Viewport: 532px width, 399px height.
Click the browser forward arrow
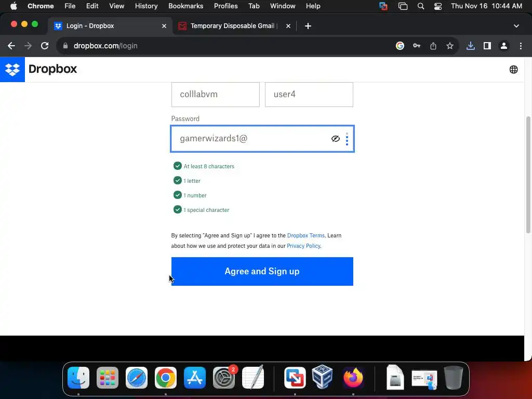click(x=28, y=46)
